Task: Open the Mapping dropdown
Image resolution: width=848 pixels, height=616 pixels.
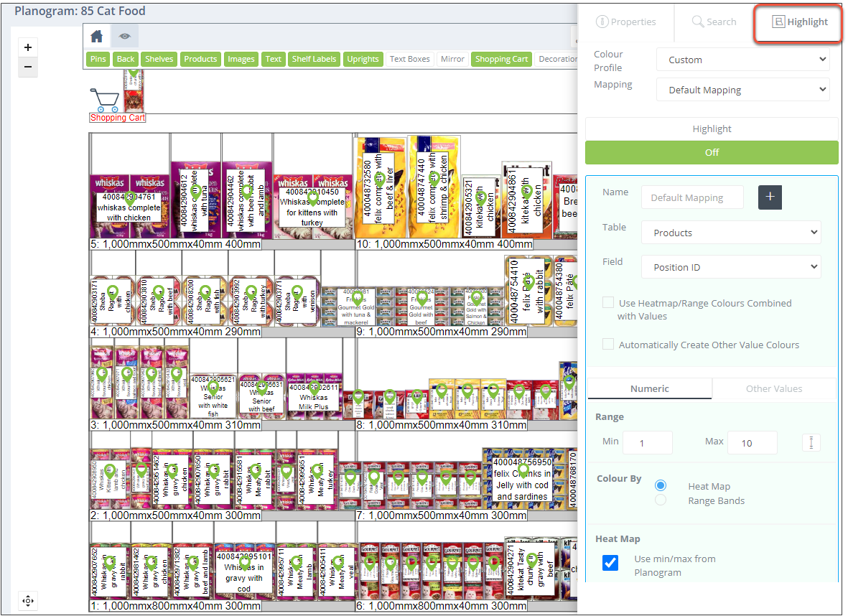Action: 742,90
